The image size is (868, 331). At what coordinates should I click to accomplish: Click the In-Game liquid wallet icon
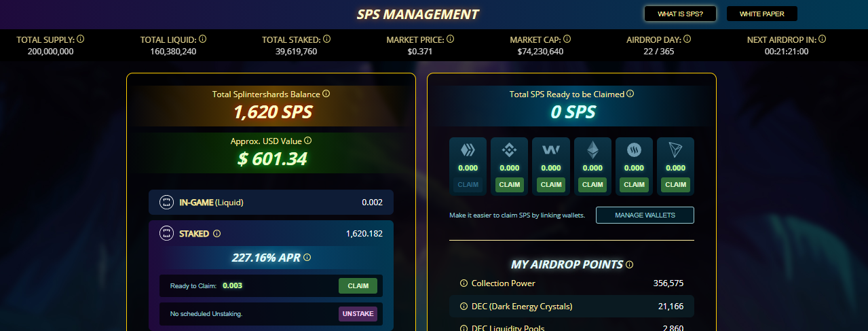tap(166, 202)
